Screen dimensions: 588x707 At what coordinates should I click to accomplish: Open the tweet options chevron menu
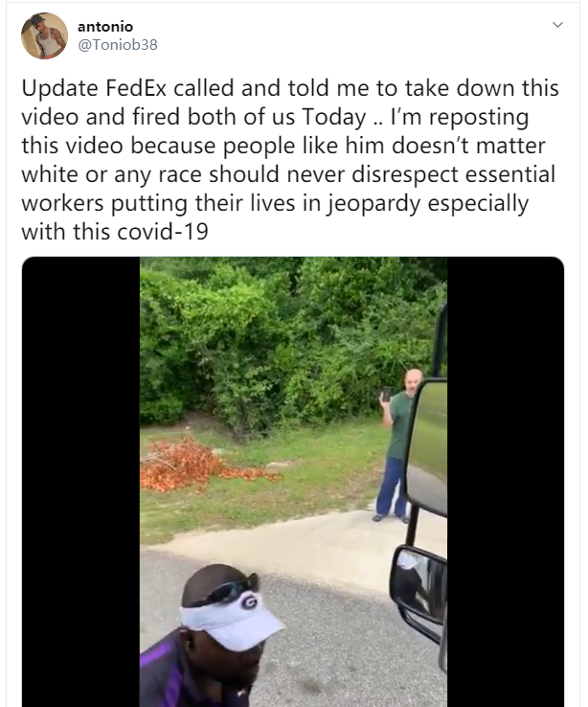[x=557, y=25]
